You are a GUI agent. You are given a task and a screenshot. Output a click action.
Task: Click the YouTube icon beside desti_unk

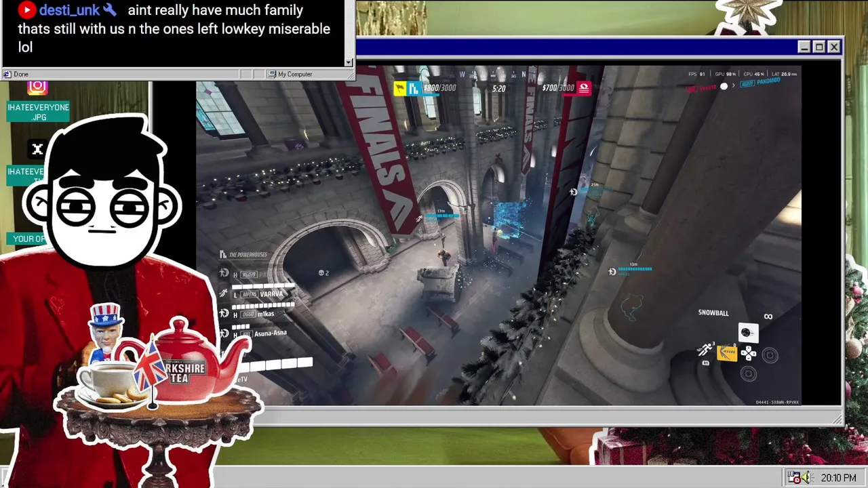pos(26,10)
